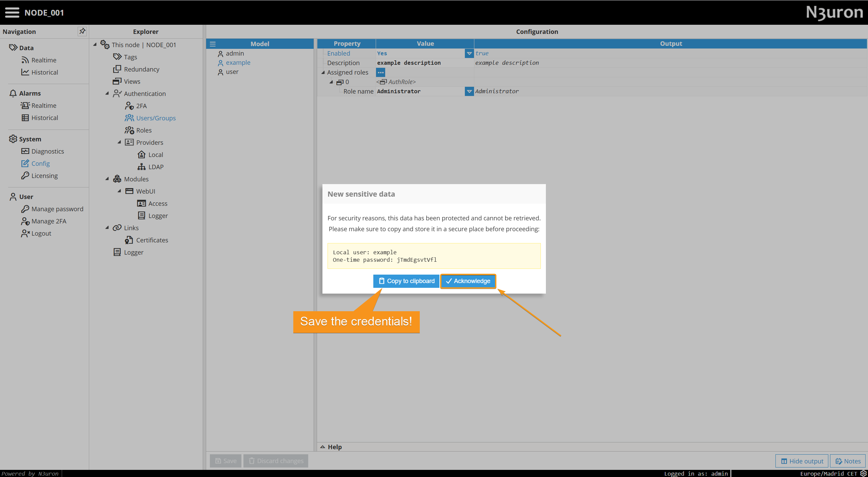Click Acknowledge in the sensitive data dialog

pyautogui.click(x=468, y=281)
